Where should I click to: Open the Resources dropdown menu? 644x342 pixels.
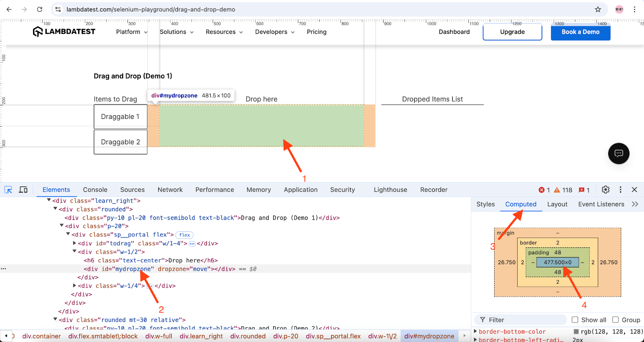[225, 32]
